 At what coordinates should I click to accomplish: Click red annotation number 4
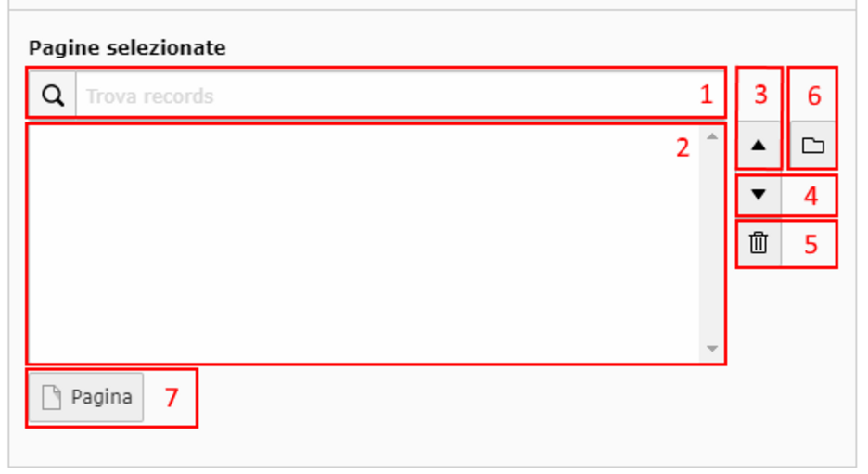click(x=811, y=196)
